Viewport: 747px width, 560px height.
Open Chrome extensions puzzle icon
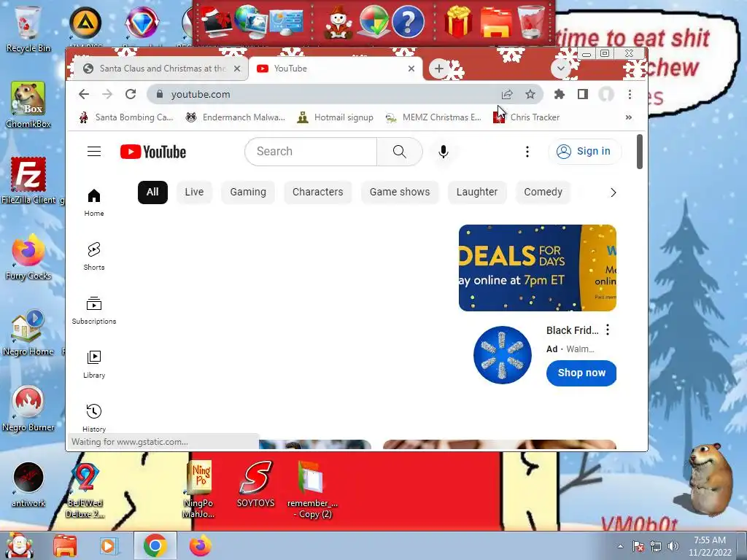coord(560,94)
